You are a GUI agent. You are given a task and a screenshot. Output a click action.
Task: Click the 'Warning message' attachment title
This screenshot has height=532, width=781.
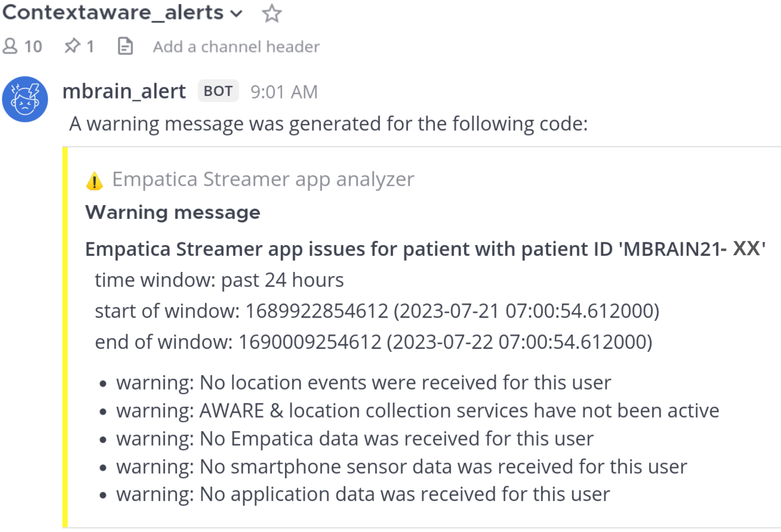(x=173, y=212)
